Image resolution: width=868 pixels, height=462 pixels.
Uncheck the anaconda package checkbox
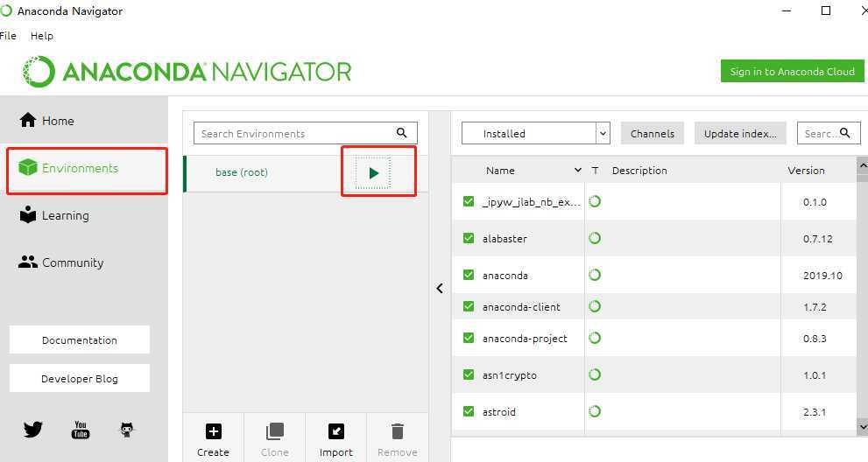(469, 275)
